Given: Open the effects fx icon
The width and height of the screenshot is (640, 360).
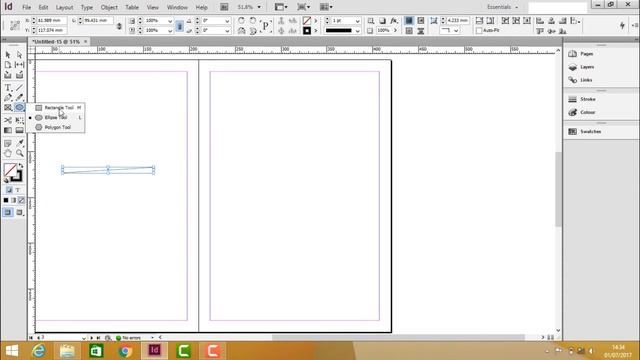Looking at the screenshot, I should point(394,20).
